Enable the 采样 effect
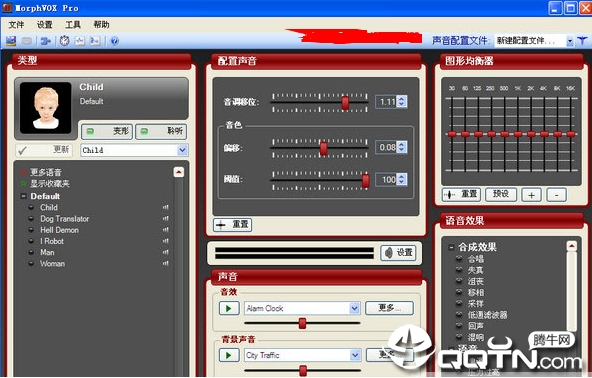The width and height of the screenshot is (592, 378). coord(459,303)
